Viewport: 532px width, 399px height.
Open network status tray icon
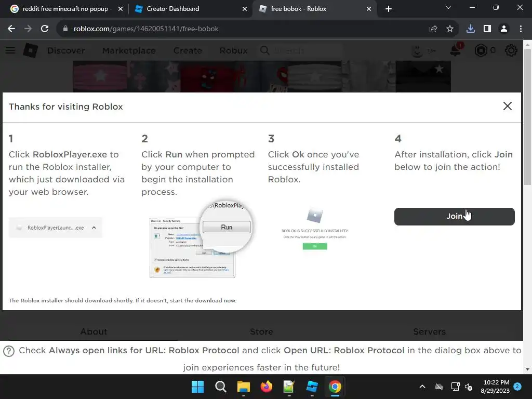click(455, 387)
